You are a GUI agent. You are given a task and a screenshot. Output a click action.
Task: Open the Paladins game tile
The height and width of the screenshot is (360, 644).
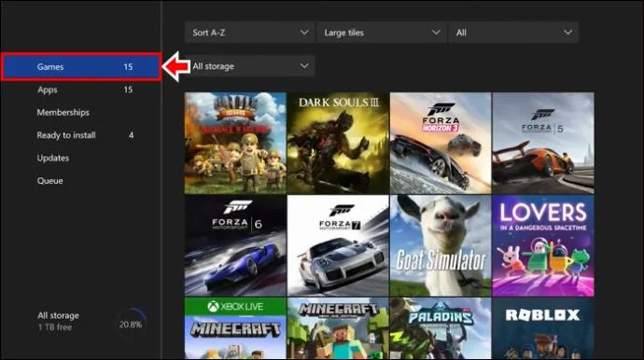(x=441, y=328)
